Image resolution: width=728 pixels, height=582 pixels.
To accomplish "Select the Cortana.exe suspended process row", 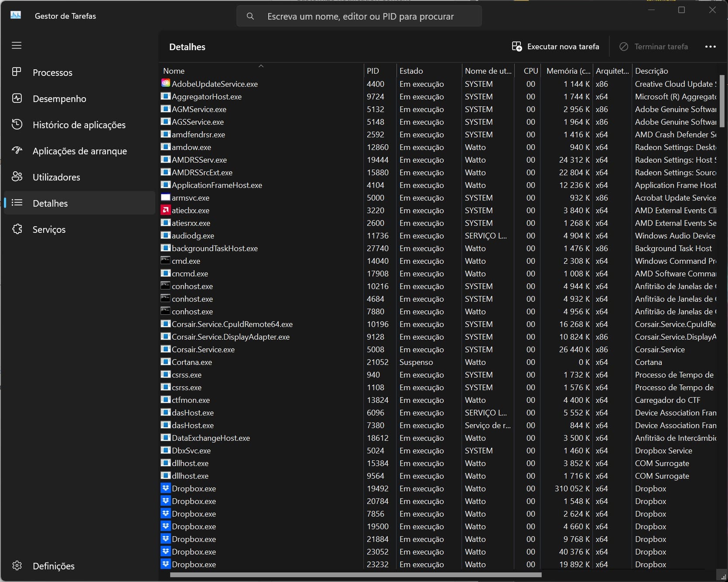I will (192, 362).
